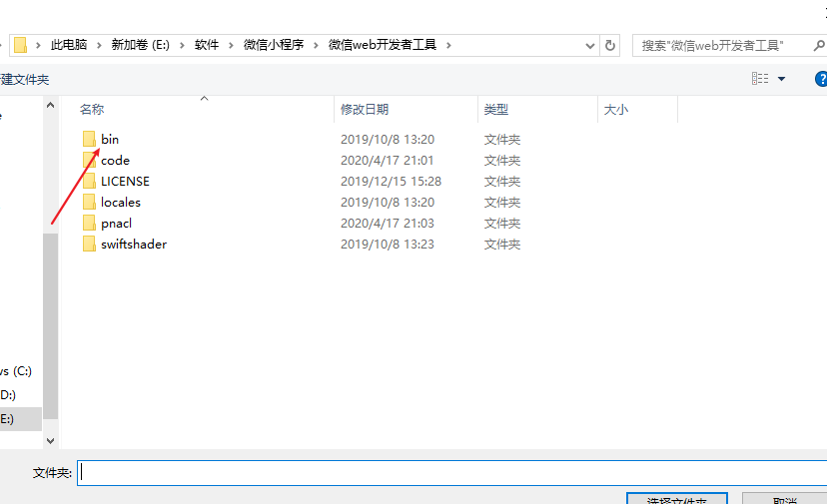Select the (D:) drive in sidebar
Screen dimensions: 827x504
[8, 395]
